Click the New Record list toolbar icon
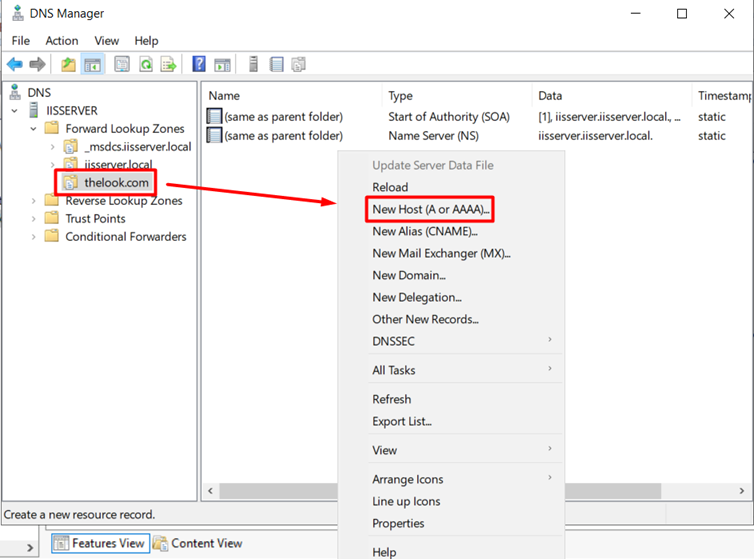The width and height of the screenshot is (754, 559). [x=276, y=64]
